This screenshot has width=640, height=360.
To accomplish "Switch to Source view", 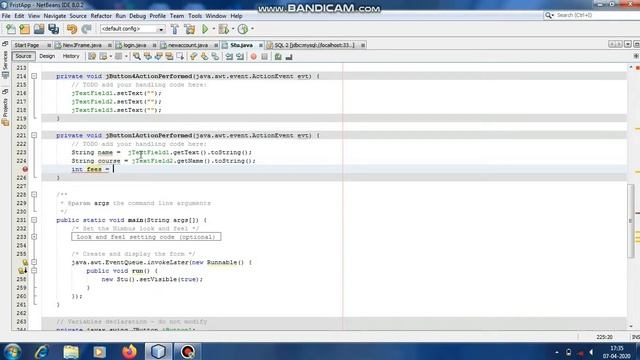I will pos(23,56).
